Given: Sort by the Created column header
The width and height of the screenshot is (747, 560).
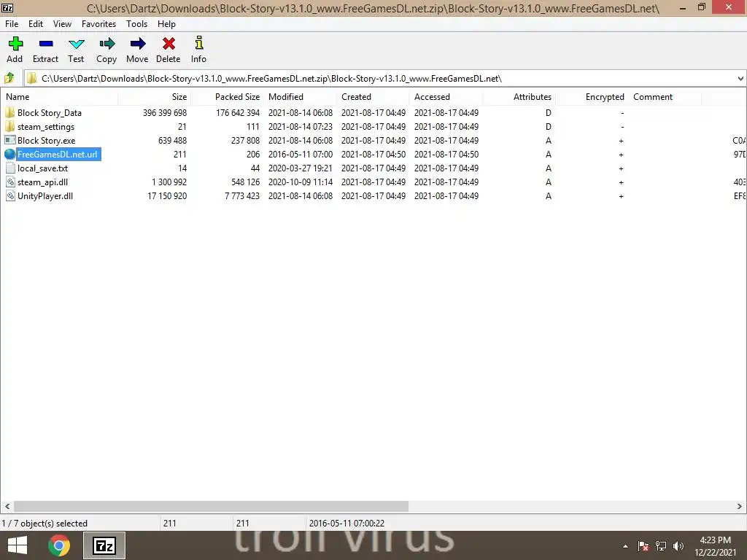Looking at the screenshot, I should (373, 97).
